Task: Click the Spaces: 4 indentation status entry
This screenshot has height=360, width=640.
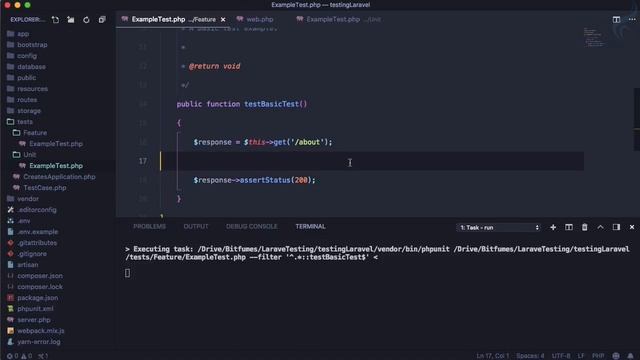Action: pos(530,356)
